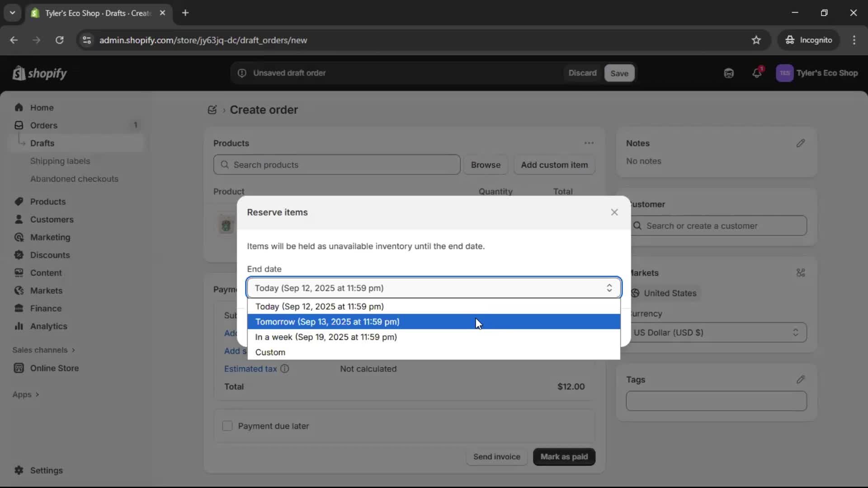
Task: Expand the Apps section
Action: click(x=26, y=394)
